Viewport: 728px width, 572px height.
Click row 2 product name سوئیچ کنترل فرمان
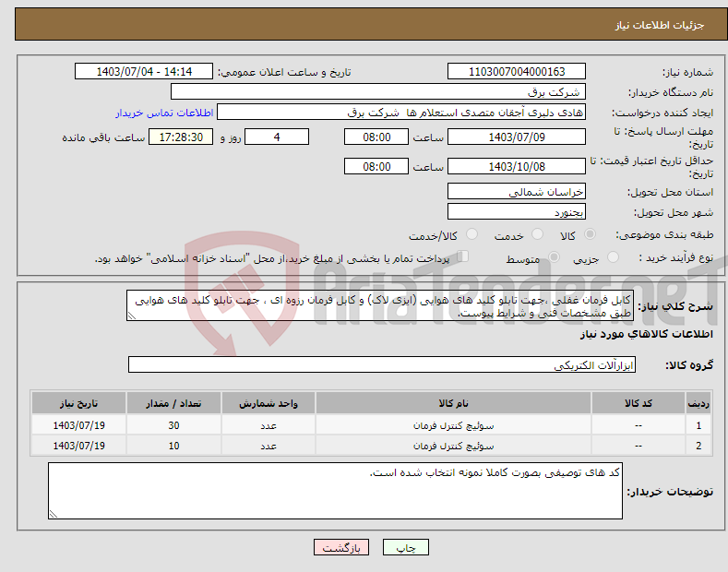(454, 446)
